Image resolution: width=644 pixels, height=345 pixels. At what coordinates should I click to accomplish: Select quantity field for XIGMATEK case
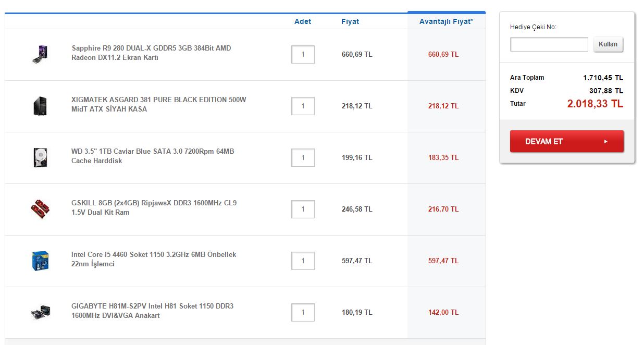(x=303, y=106)
